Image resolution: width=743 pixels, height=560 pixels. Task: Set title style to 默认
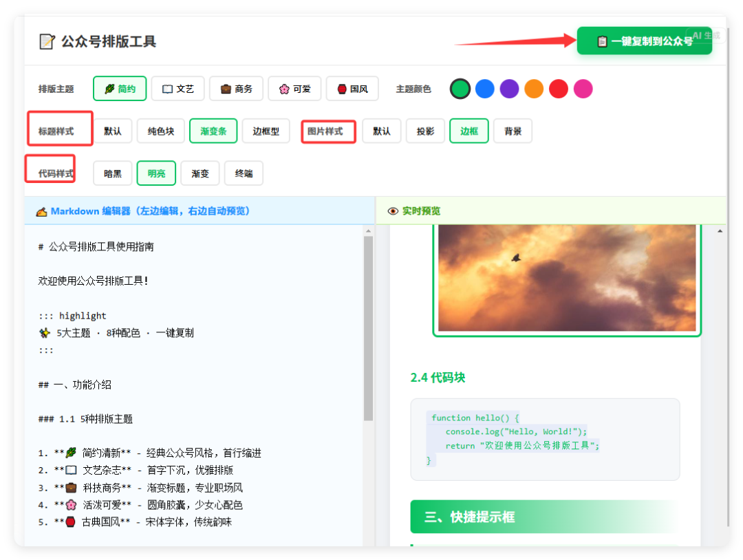pyautogui.click(x=113, y=131)
